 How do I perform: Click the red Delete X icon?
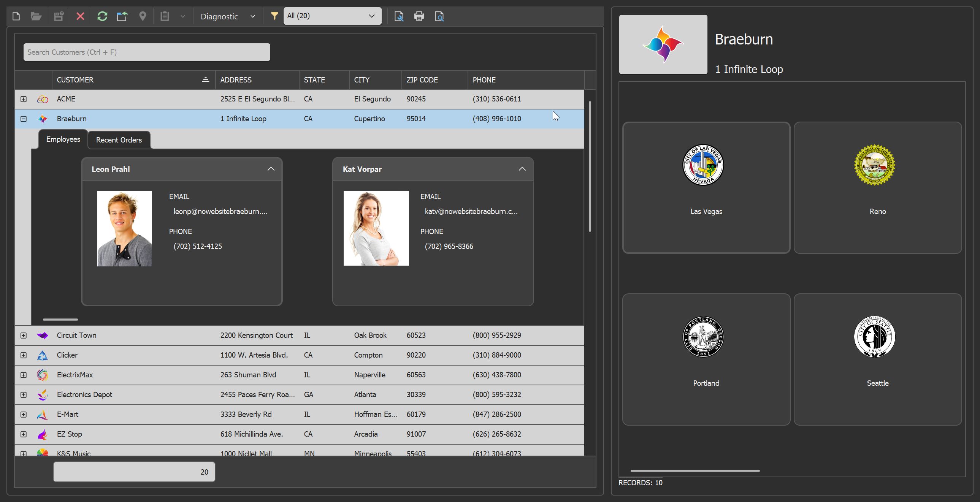point(80,16)
